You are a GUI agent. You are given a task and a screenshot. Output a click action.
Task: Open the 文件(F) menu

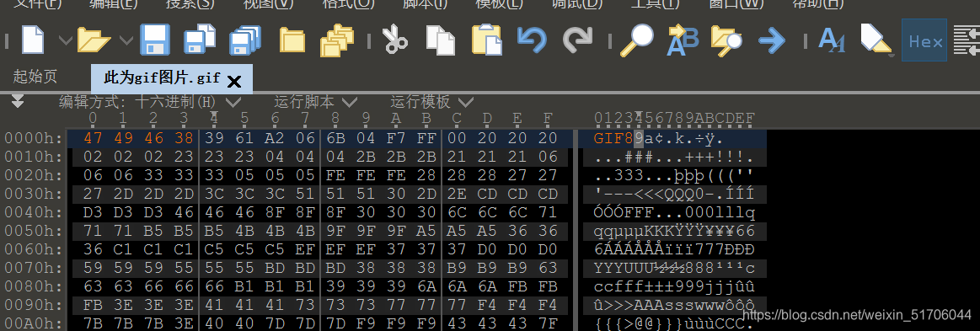(x=38, y=3)
